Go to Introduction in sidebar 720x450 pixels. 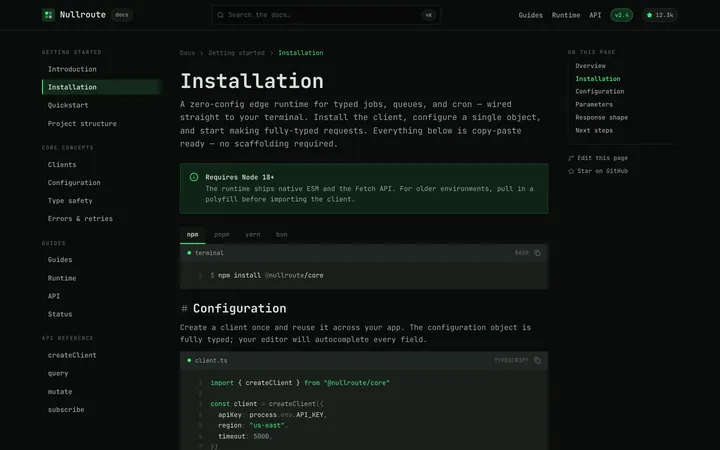tap(72, 69)
